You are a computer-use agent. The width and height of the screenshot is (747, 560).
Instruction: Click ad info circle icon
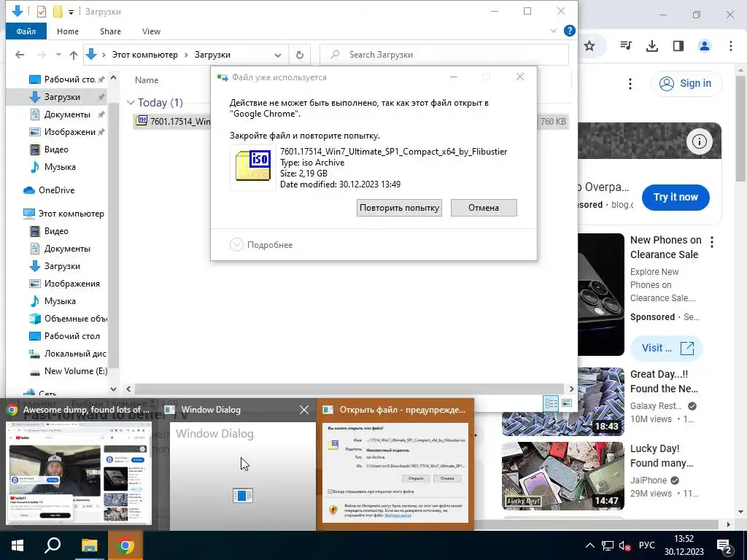click(x=699, y=141)
